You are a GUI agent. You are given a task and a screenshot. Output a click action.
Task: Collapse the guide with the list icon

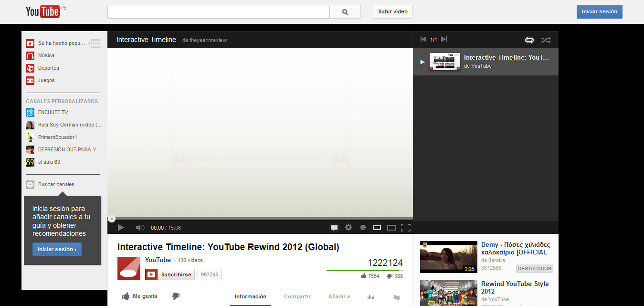click(x=95, y=43)
